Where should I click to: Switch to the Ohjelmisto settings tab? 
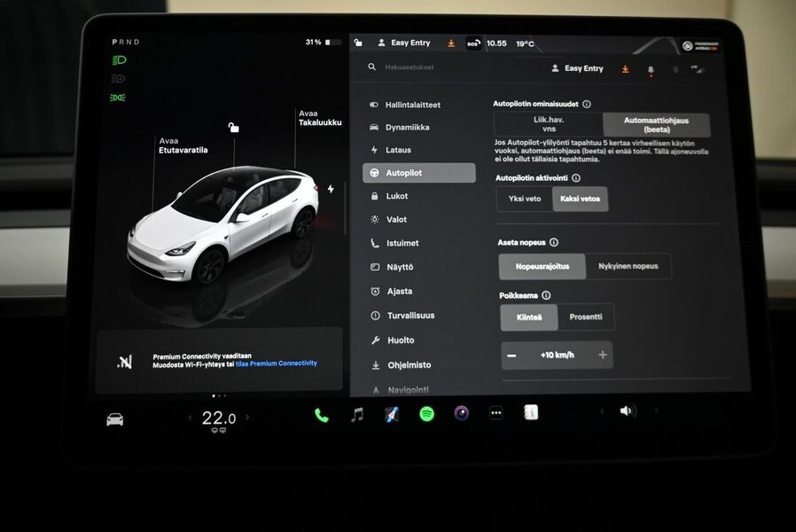(410, 364)
